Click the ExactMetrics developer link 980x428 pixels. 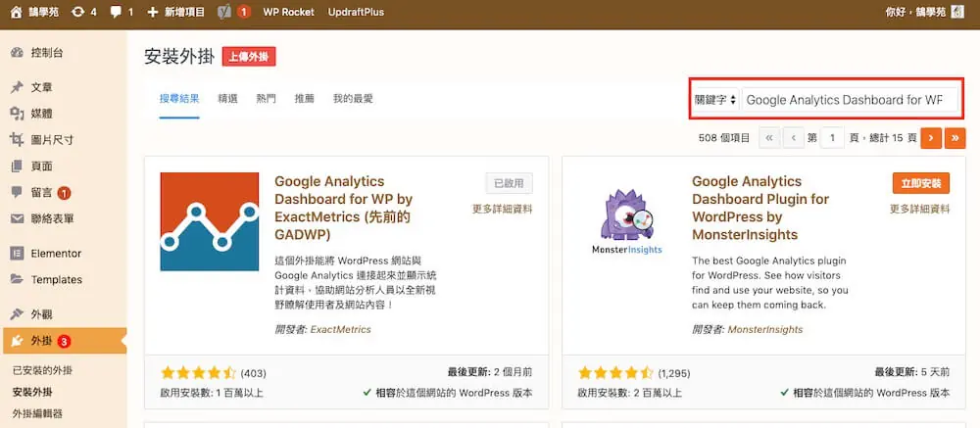341,329
